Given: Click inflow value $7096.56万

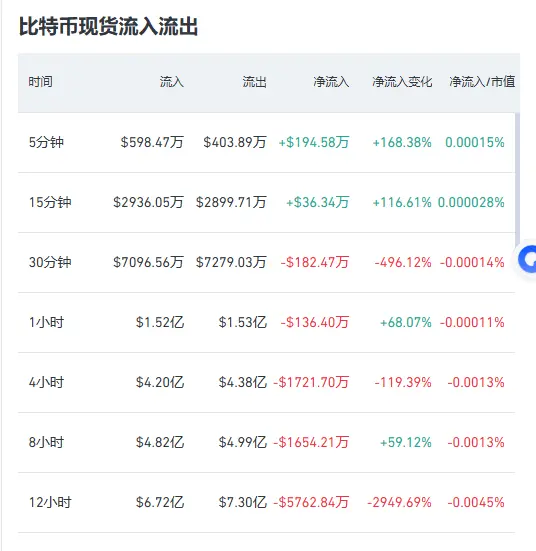Looking at the screenshot, I should coord(148,262).
